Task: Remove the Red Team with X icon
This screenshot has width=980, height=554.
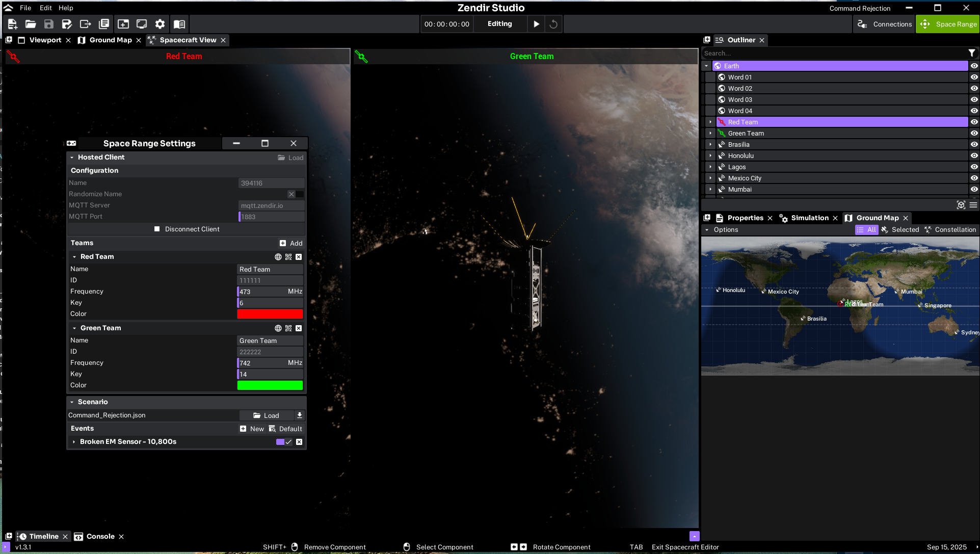Action: click(x=299, y=257)
